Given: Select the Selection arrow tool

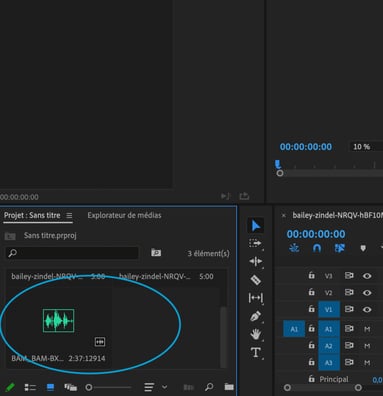Looking at the screenshot, I should (x=256, y=226).
